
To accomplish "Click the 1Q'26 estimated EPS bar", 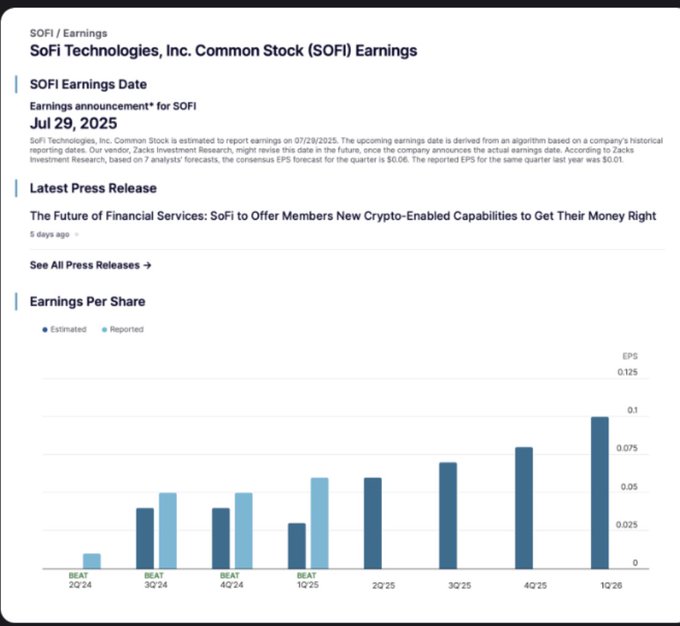I will tap(600, 493).
